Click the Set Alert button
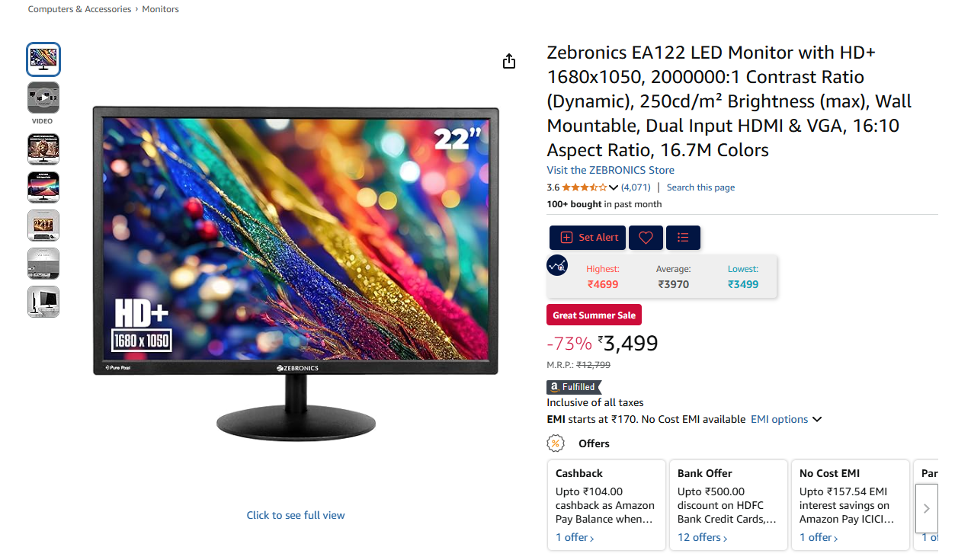Screen dimensions: 955x560 pyautogui.click(x=588, y=238)
